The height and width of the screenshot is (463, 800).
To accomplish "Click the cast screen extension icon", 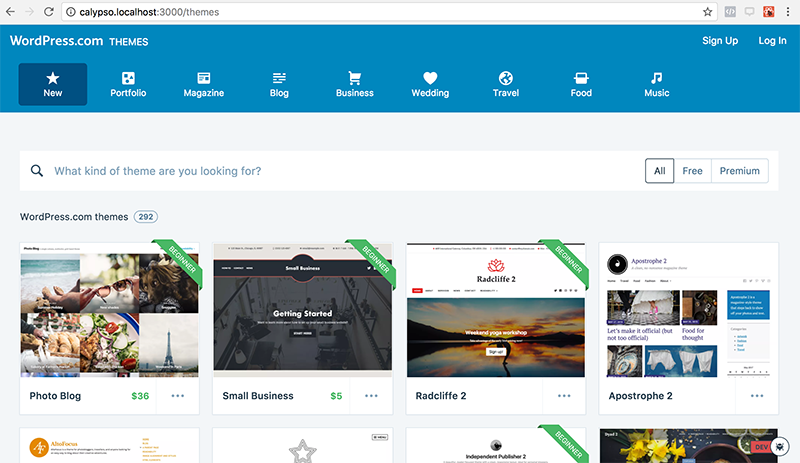I will 749,12.
